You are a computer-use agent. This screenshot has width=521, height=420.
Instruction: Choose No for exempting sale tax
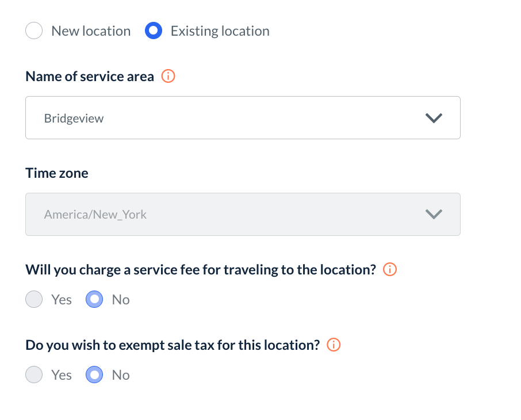tap(94, 375)
